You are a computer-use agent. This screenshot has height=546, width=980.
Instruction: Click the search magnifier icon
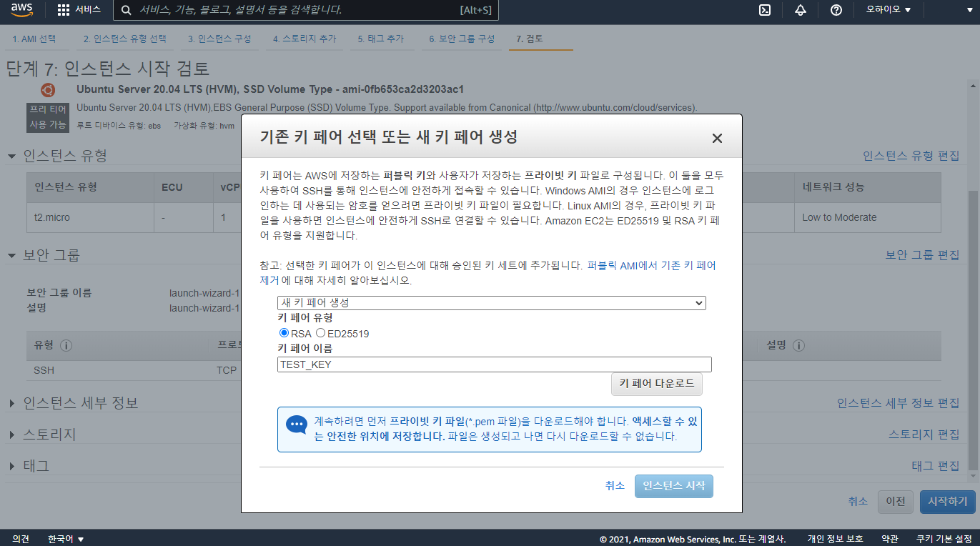pyautogui.click(x=127, y=10)
